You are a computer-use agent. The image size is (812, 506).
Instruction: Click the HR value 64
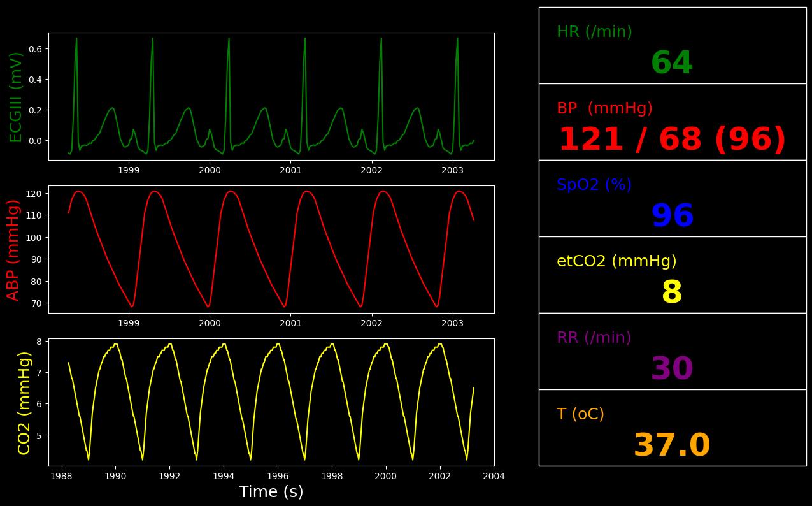point(671,64)
